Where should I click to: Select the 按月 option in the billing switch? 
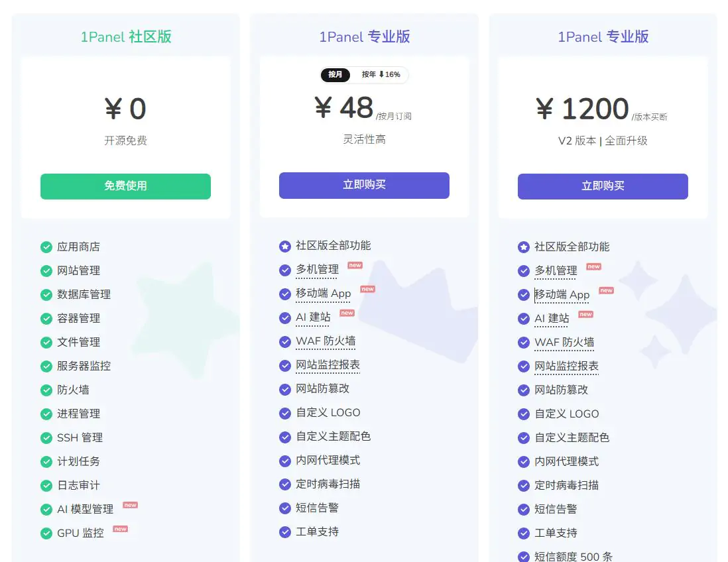335,75
